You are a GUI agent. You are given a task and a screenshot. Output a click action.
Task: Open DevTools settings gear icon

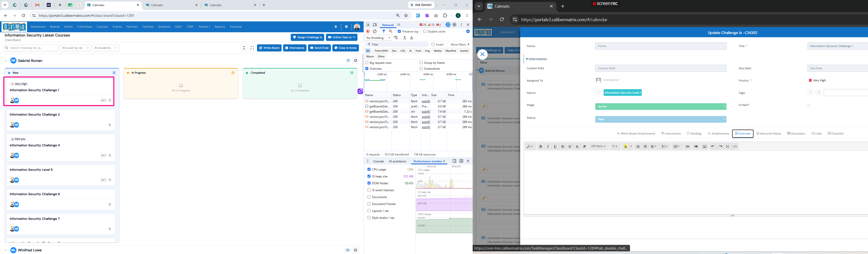pos(454,25)
